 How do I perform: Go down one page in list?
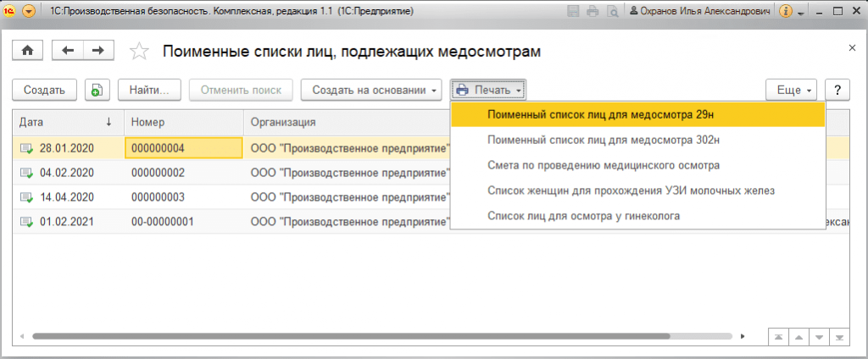[820, 337]
